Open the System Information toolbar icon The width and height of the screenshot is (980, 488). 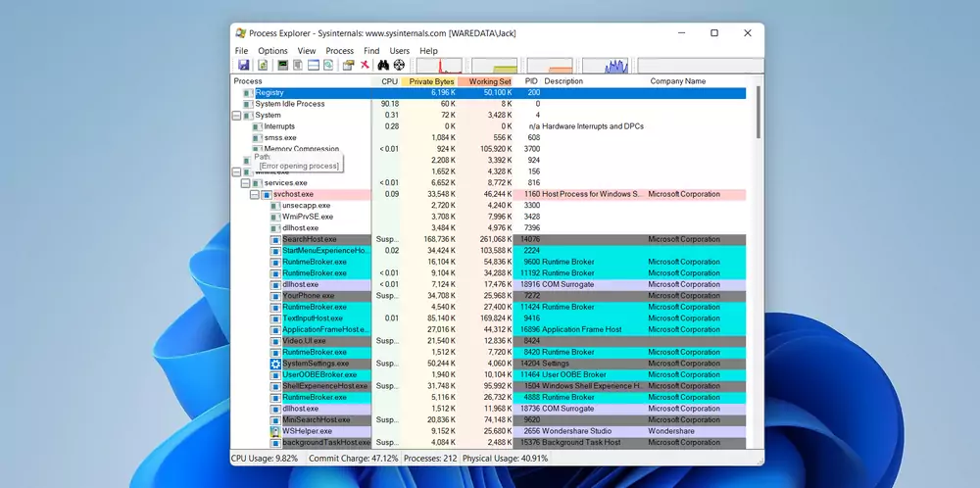pyautogui.click(x=282, y=65)
